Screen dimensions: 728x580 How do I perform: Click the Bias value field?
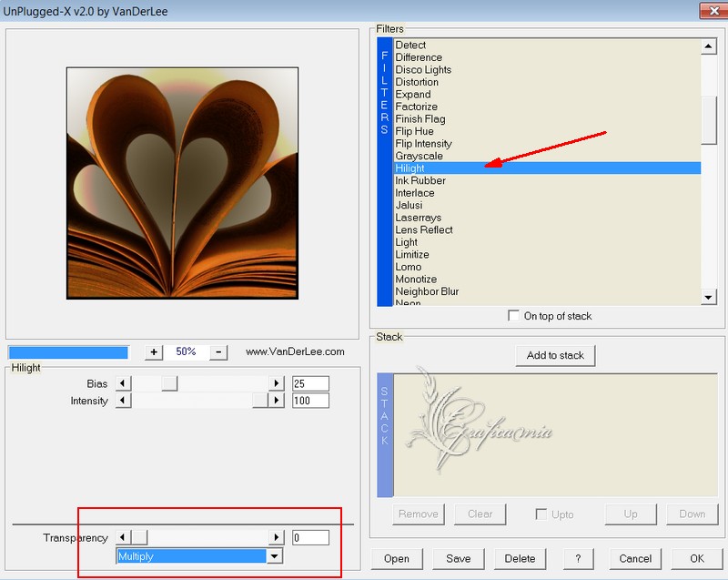310,383
